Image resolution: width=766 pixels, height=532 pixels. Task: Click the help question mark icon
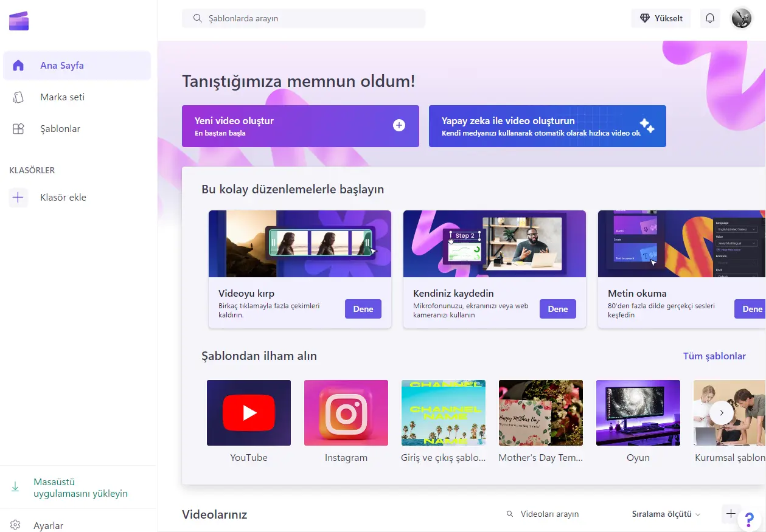click(750, 520)
